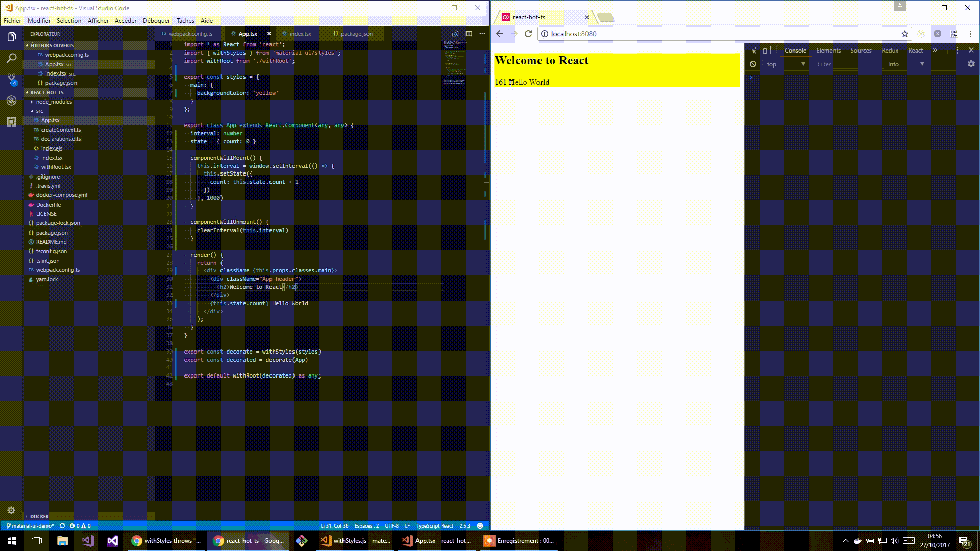Open the Extensions view icon

[11, 122]
